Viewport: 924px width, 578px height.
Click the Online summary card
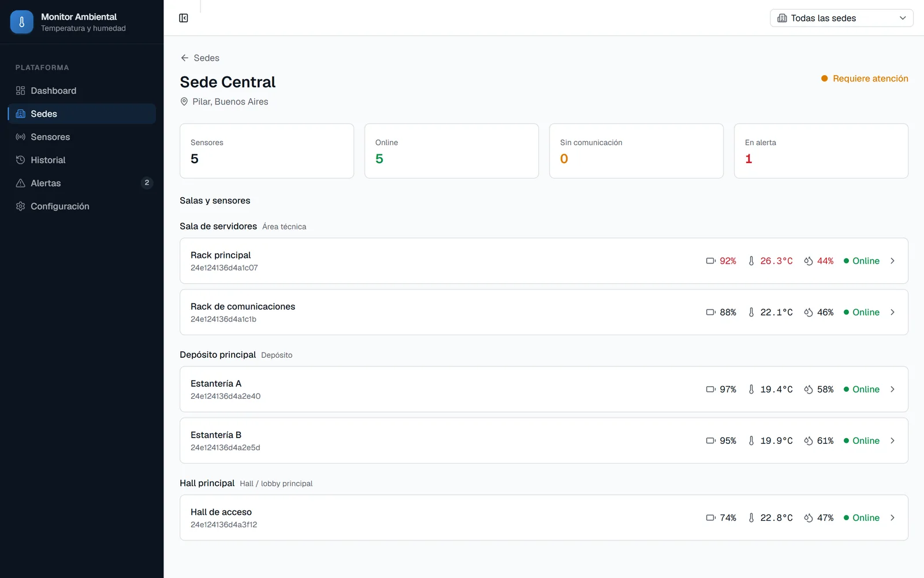452,151
